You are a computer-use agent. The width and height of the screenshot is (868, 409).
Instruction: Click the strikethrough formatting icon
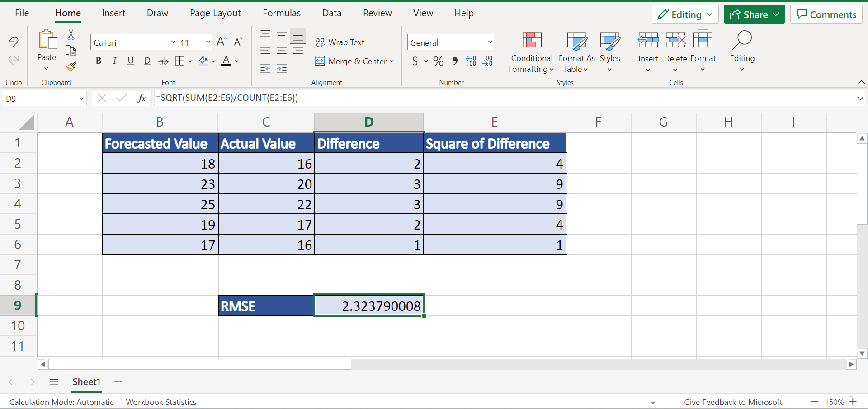click(163, 61)
